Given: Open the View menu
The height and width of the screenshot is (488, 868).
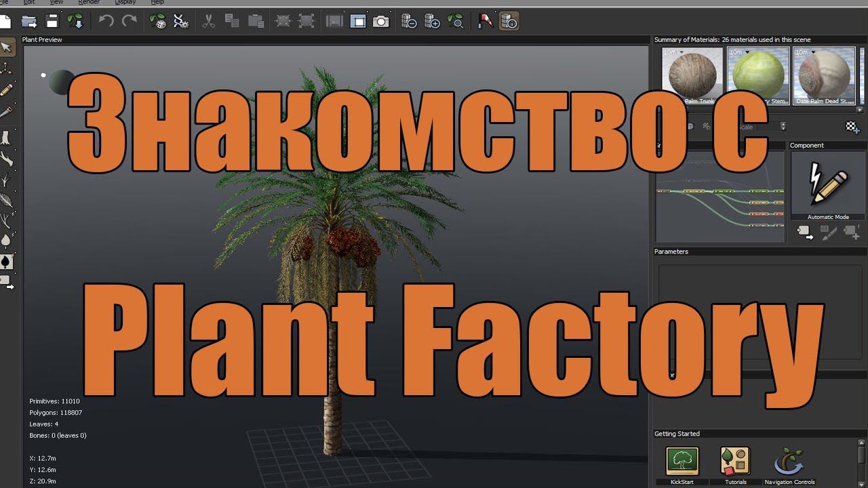Looking at the screenshot, I should click(58, 3).
